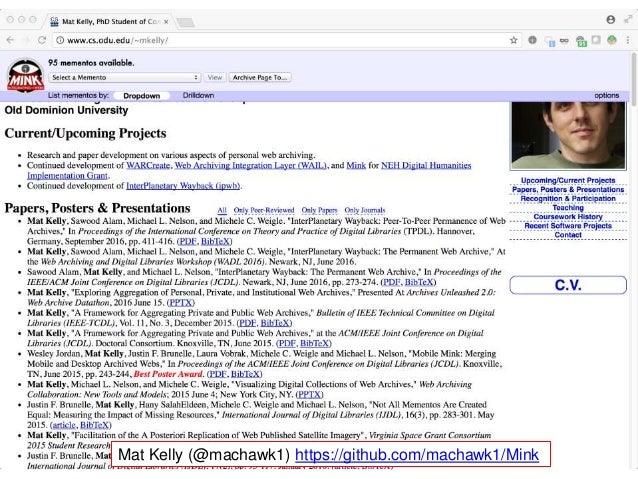Click the blue-badged extension icon

(x=550, y=41)
